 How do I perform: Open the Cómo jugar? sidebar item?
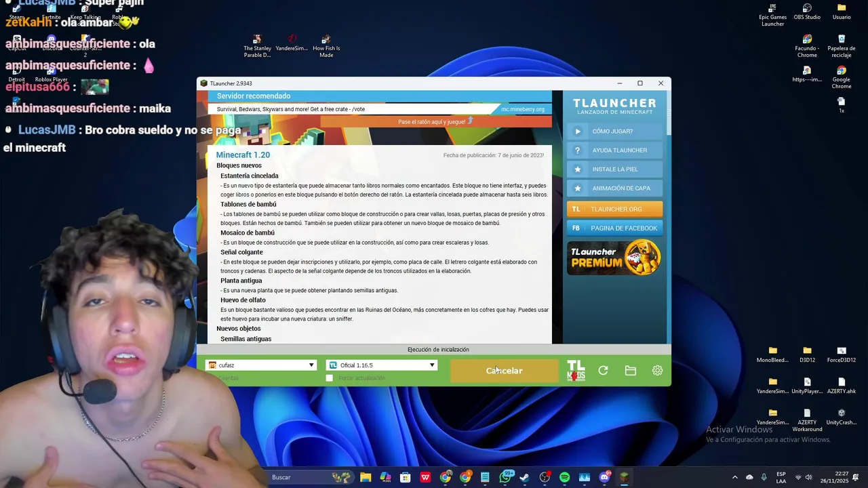pos(614,131)
